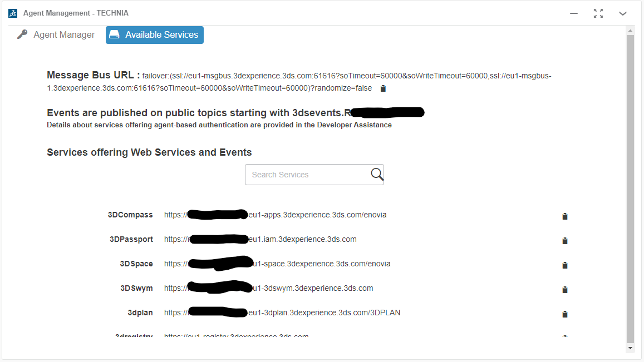Expand the widget chevron dropdown menu
The image size is (644, 362).
point(623,13)
